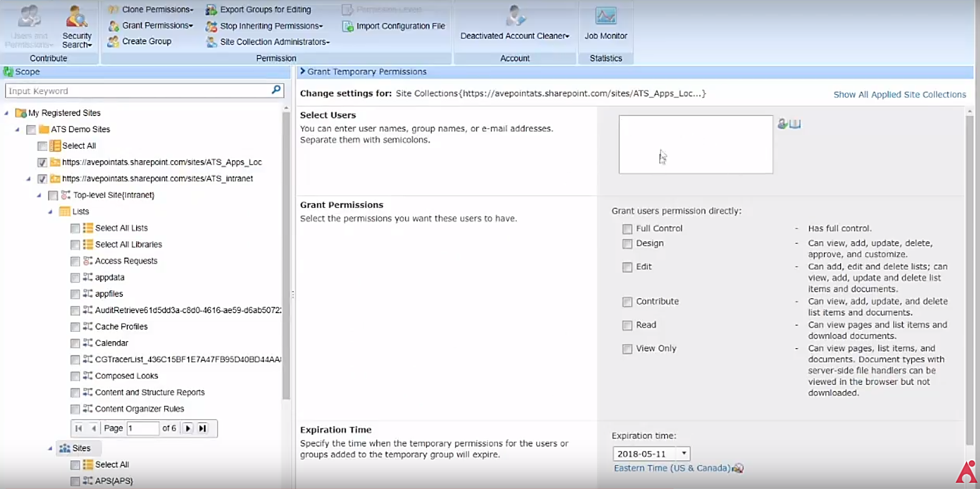Open the Deactivated Account Cleaner icon
The width and height of the screenshot is (980, 489).
coord(516,15)
